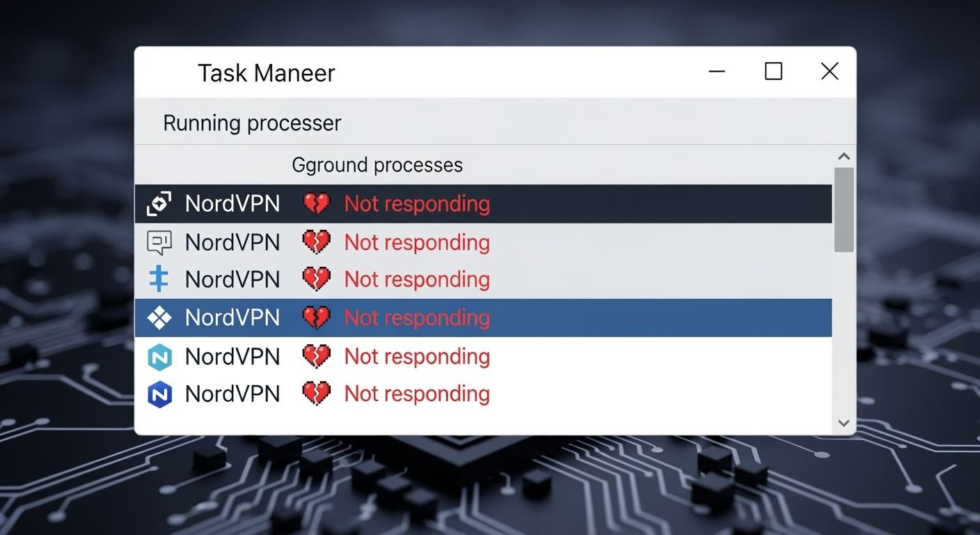The image size is (980, 535).
Task: Select the NordVPN name beside the dark blue hexagon
Action: [232, 394]
